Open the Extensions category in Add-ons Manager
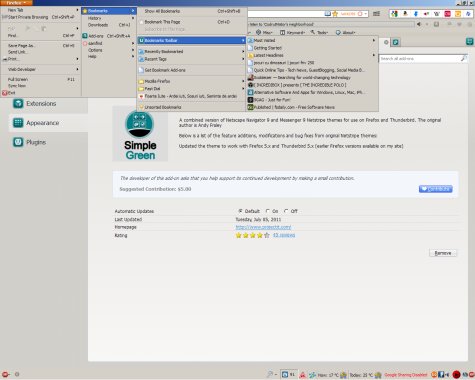475x380 pixels. point(48,104)
